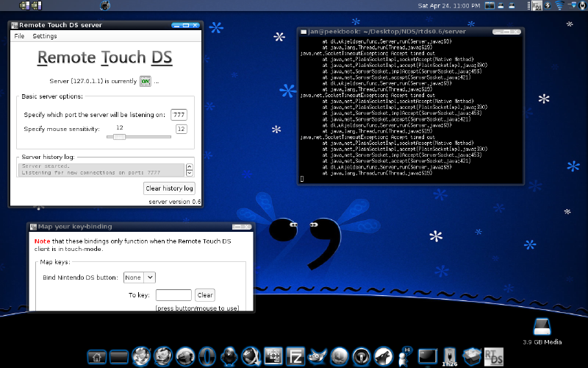This screenshot has height=368, width=588.
Task: Click the Clear button beside To key
Action: tap(205, 295)
